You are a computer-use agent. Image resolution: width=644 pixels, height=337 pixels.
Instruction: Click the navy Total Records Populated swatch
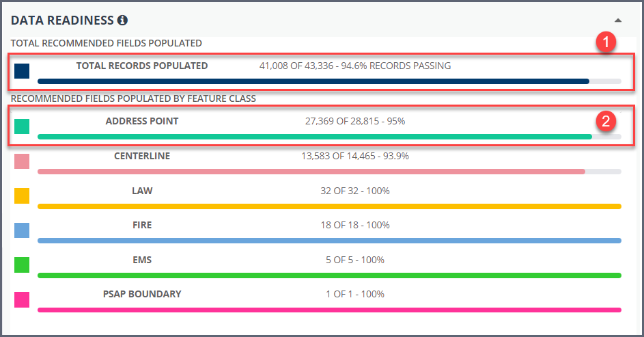(x=22, y=71)
